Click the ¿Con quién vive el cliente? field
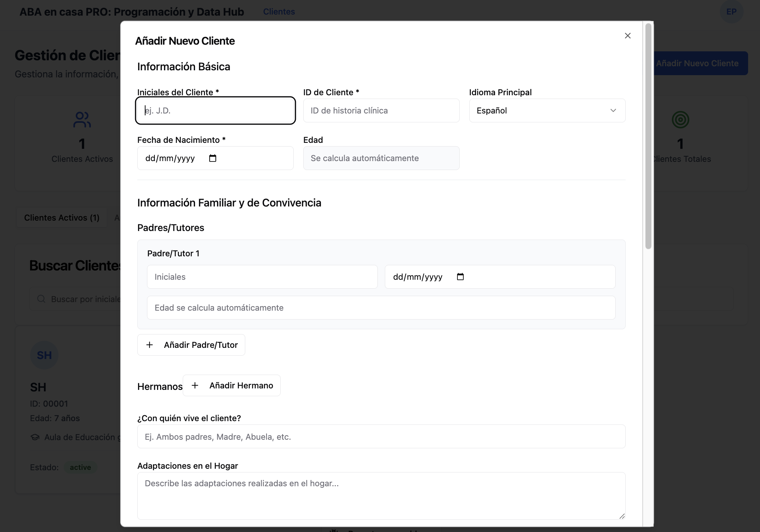Image resolution: width=760 pixels, height=532 pixels. [x=381, y=436]
